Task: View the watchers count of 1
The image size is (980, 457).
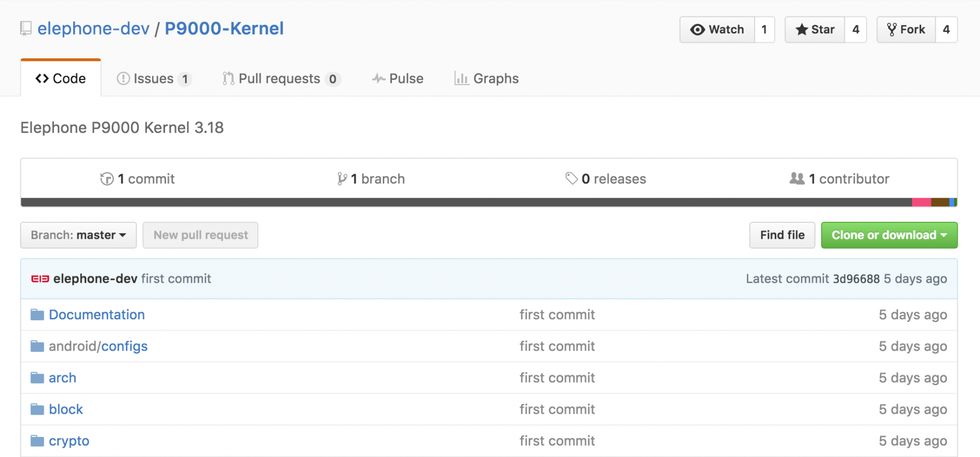Action: click(764, 29)
